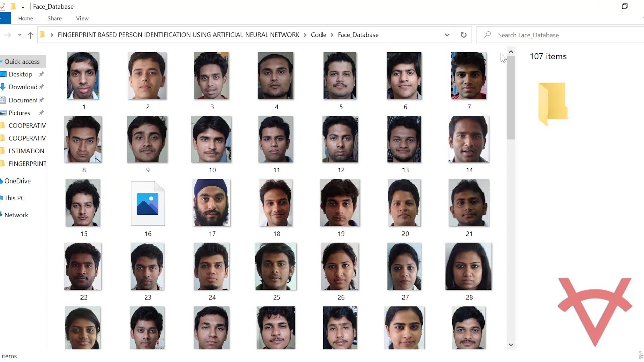The width and height of the screenshot is (644, 362).
Task: Open Documents in the navigation pane
Action: [x=23, y=100]
